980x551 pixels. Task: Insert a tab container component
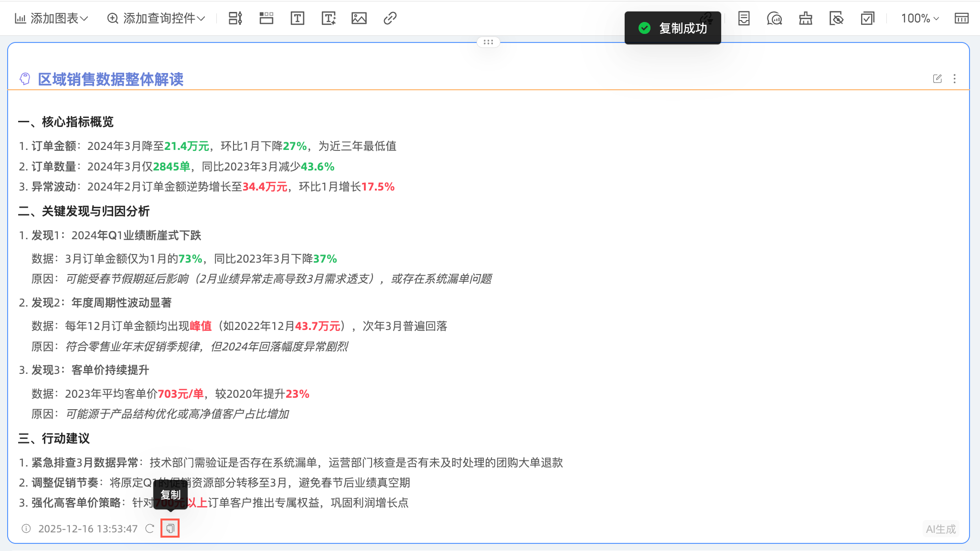point(266,19)
